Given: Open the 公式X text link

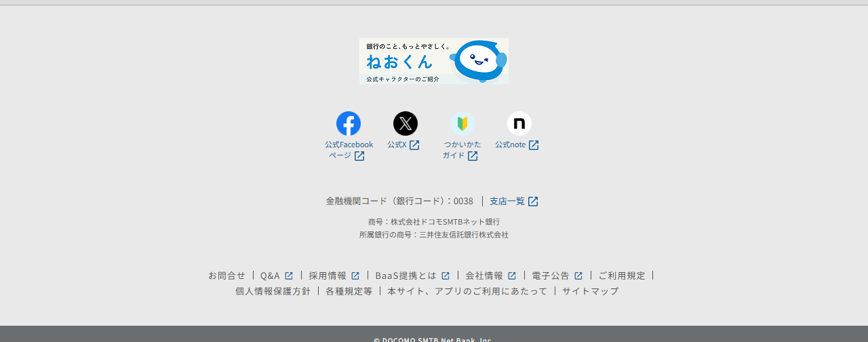Looking at the screenshot, I should (x=397, y=145).
